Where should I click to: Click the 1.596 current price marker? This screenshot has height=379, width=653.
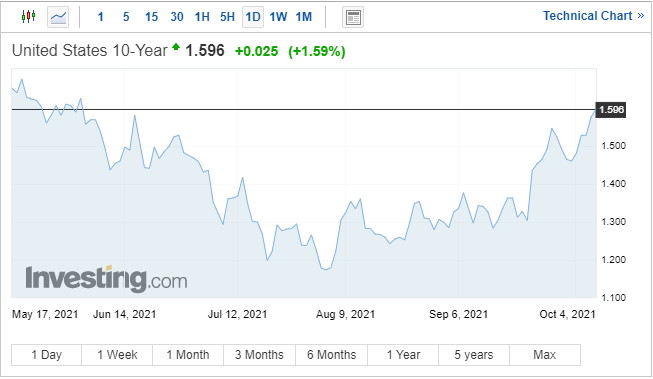point(611,110)
